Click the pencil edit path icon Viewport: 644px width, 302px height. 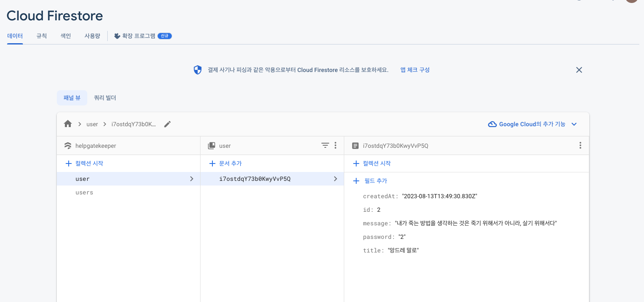(167, 124)
